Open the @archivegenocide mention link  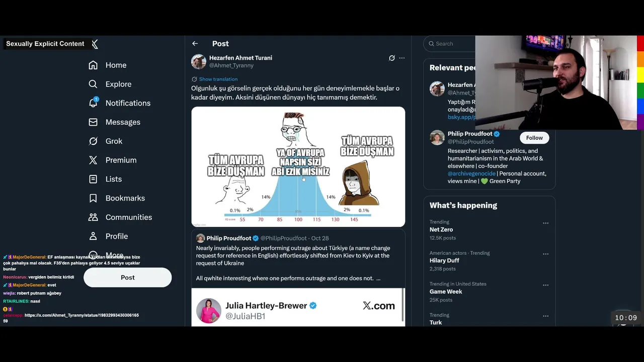point(471,173)
